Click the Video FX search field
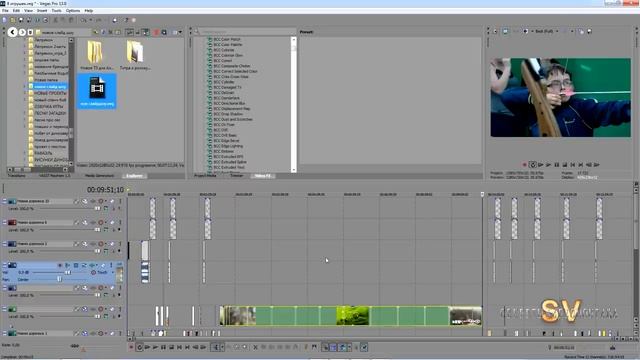Screen dimensions: 640x360 pos(245,32)
